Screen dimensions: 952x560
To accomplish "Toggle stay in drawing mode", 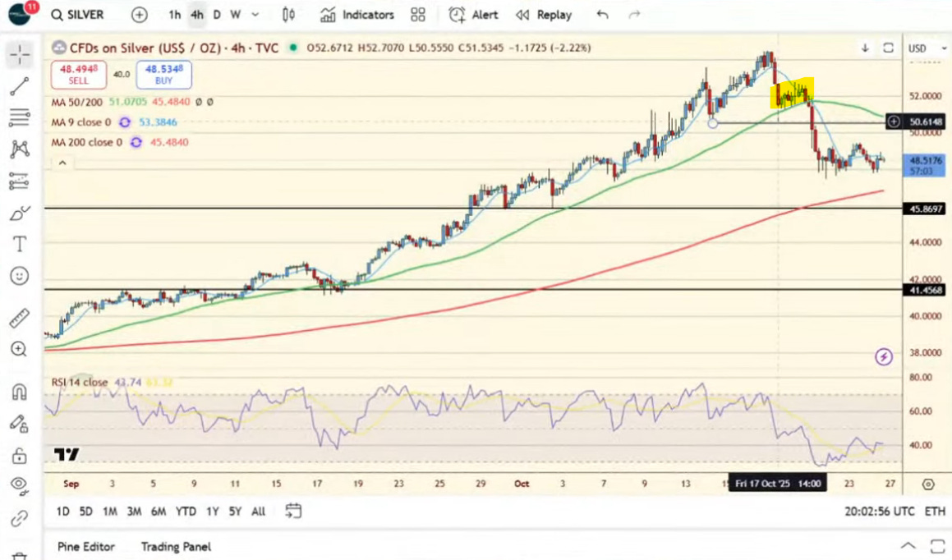I will tap(20, 424).
